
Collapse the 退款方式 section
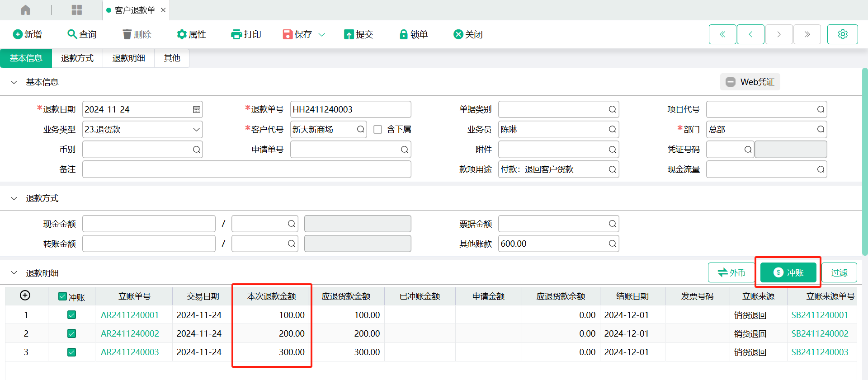pyautogui.click(x=14, y=198)
